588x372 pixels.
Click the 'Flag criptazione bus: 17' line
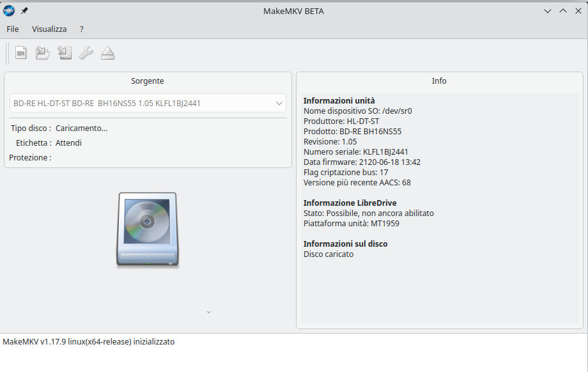(x=346, y=172)
